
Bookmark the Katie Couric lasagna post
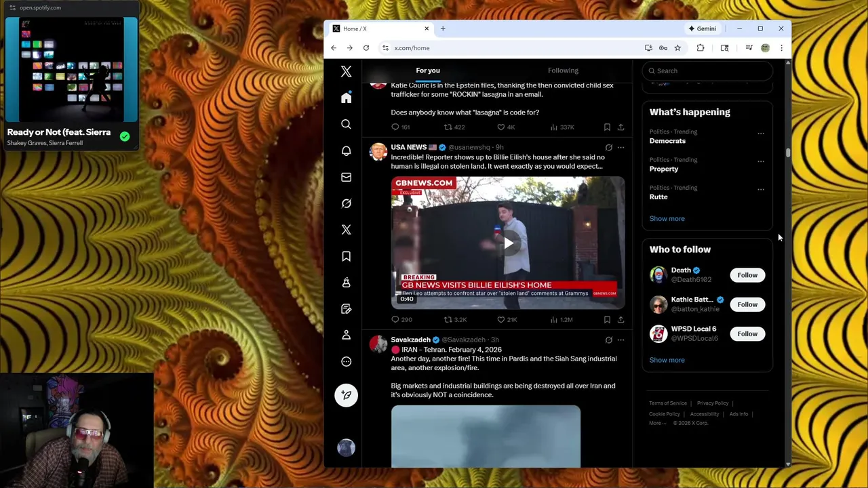point(607,127)
